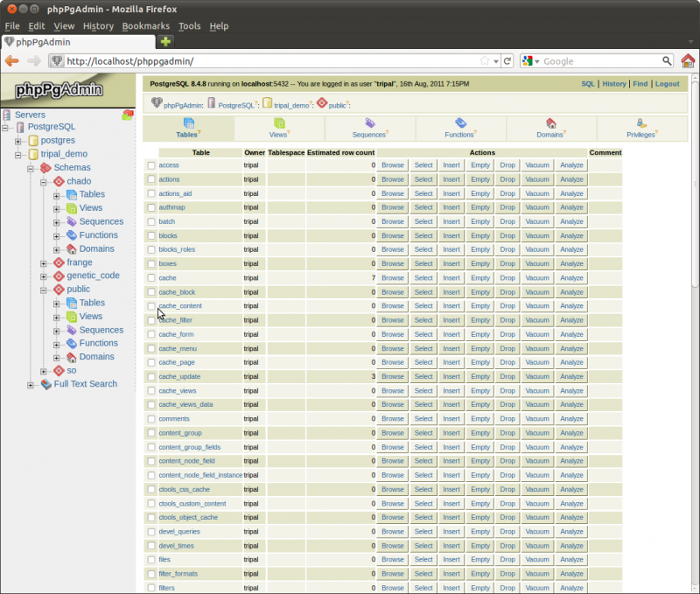Collapse the chado schema node
The height and width of the screenshot is (594, 700).
43,182
